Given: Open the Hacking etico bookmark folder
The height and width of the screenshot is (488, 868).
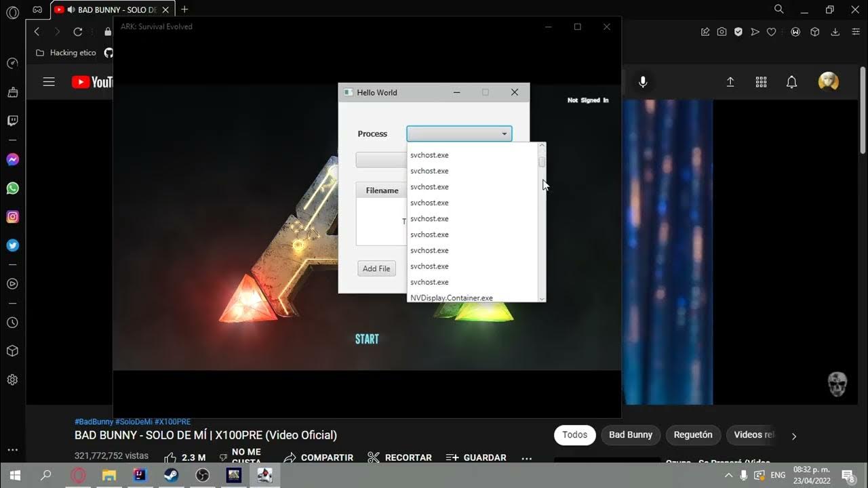Looking at the screenshot, I should click(x=66, y=52).
